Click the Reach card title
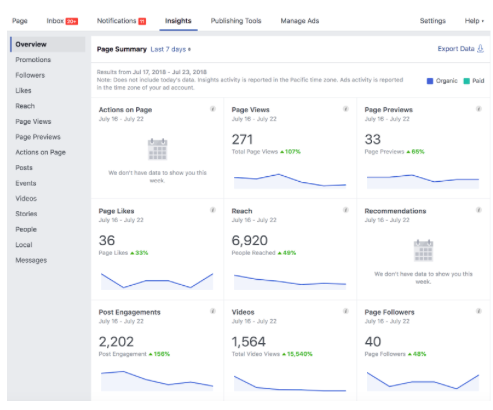The width and height of the screenshot is (493, 410). click(x=242, y=211)
